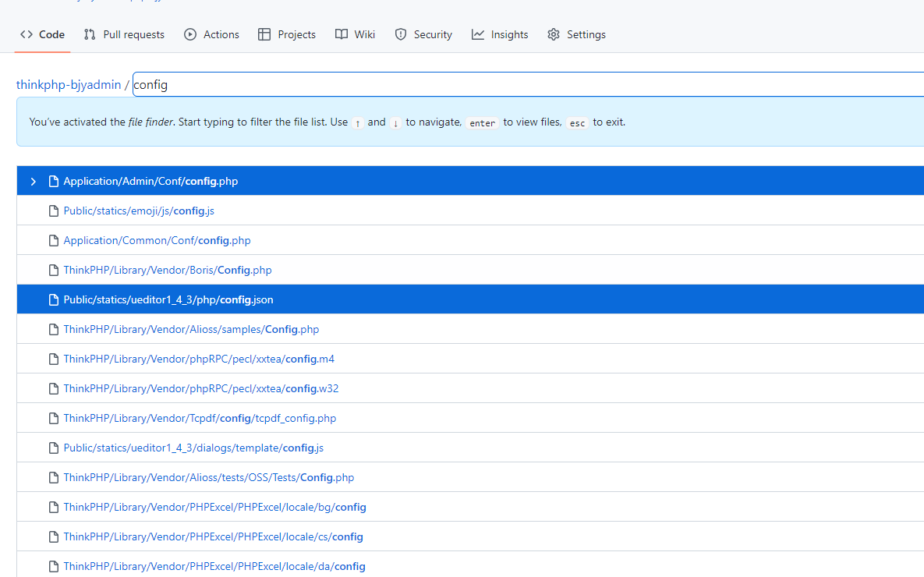Viewport: 924px width, 577px height.
Task: Open Tcpdf/config/tcpdf_config.php file
Action: [x=200, y=418]
